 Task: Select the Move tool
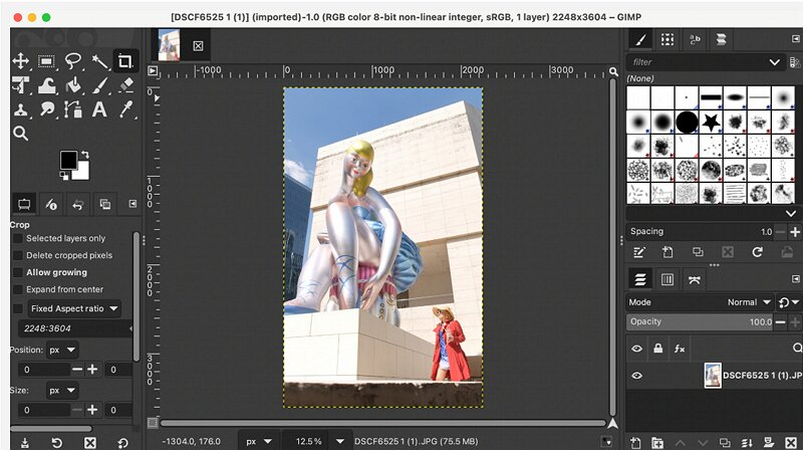pos(20,61)
